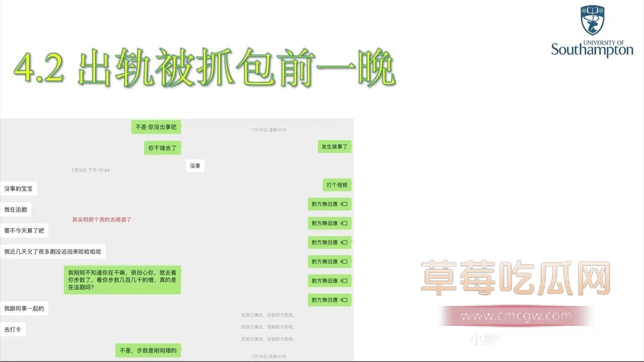Image resolution: width=644 pixels, height=362 pixels.
Task: Select the 打个视频 green message bubble
Action: pos(337,185)
